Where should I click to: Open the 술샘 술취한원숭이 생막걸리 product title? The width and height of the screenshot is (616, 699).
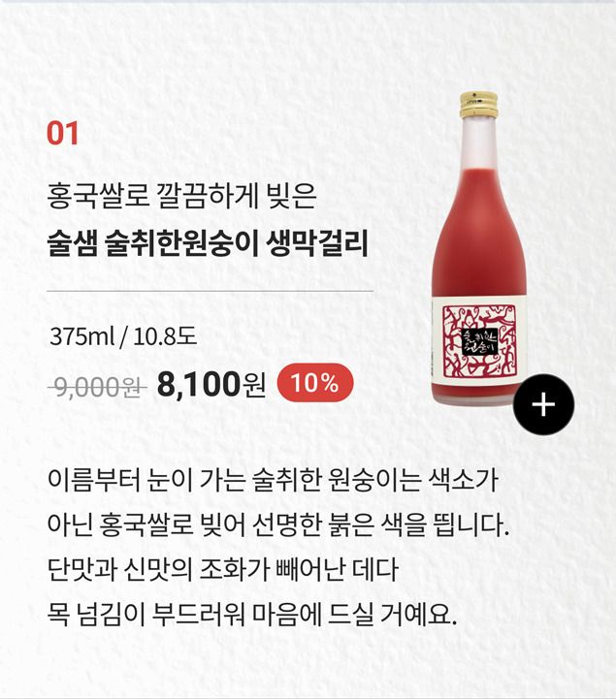click(208, 243)
